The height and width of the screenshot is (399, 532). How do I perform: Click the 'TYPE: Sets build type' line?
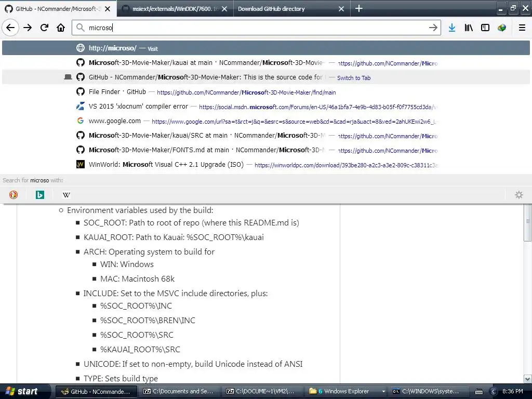(x=121, y=379)
